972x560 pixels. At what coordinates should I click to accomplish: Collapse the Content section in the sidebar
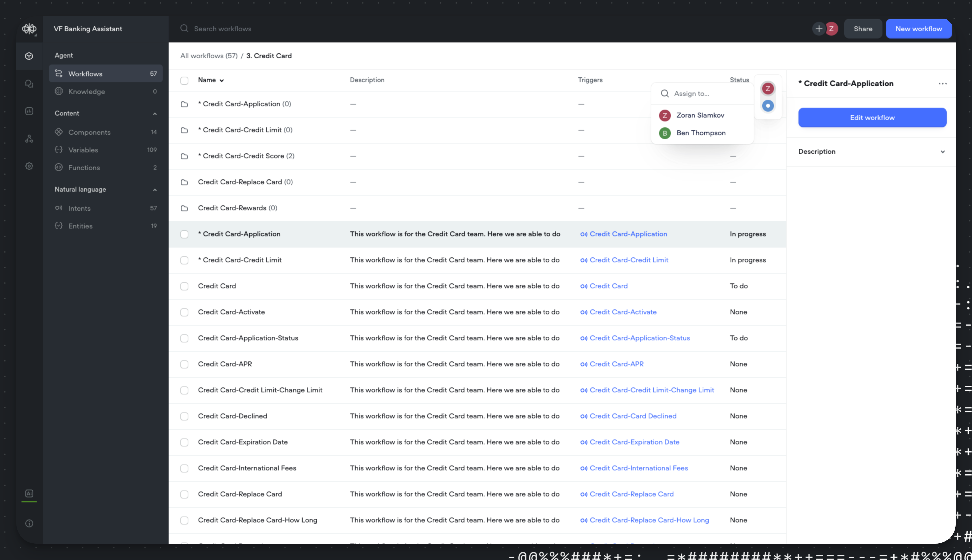155,113
